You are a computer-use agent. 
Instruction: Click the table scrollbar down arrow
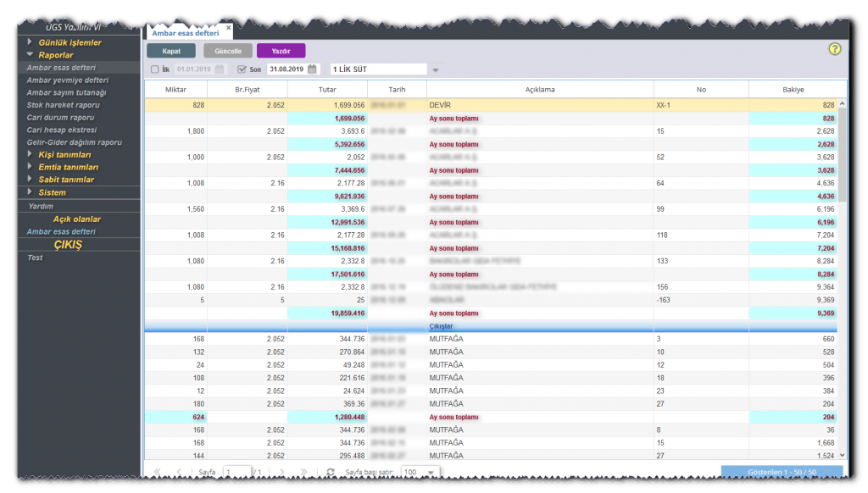(x=842, y=456)
